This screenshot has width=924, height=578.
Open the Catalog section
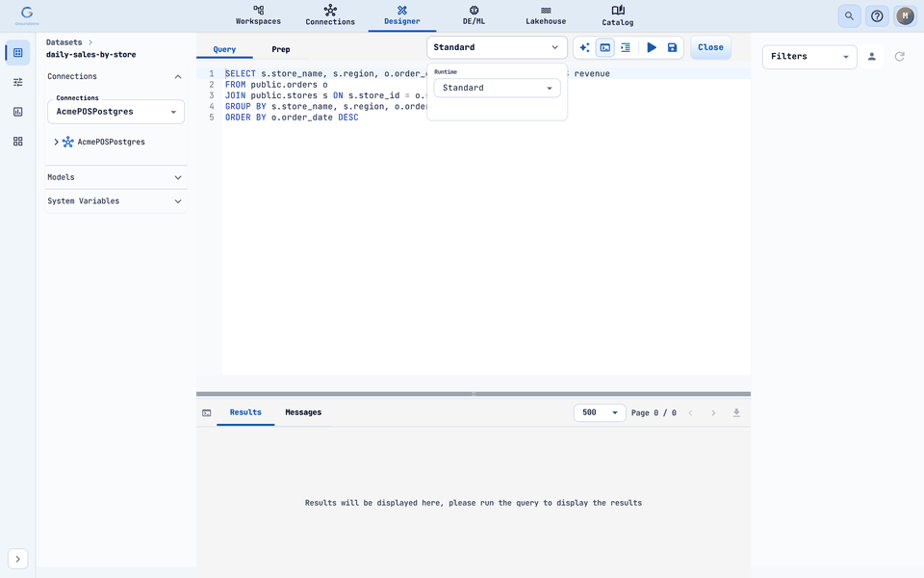(x=618, y=16)
